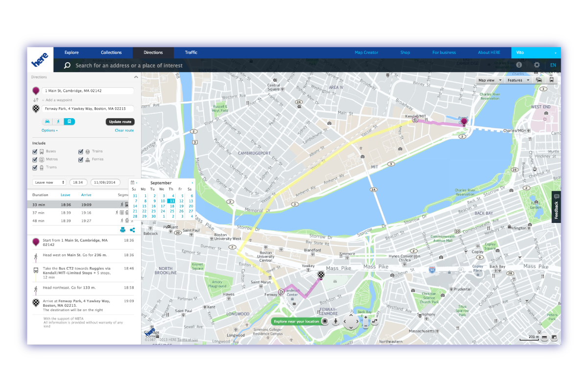The image size is (588, 392).
Task: Zoom out with minus button
Action: pyautogui.click(x=365, y=325)
